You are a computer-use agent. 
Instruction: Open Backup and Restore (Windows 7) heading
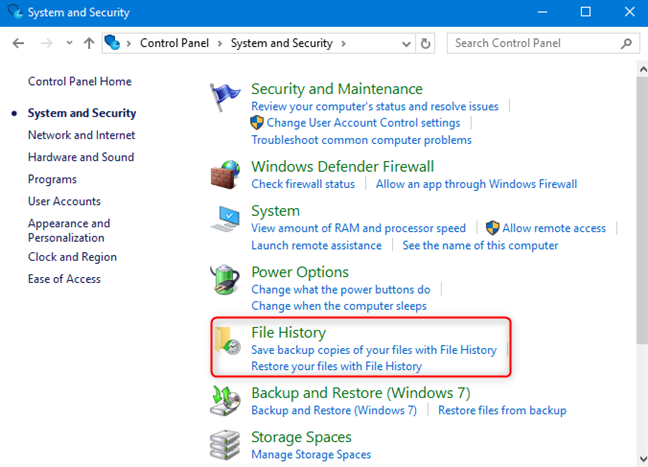361,393
